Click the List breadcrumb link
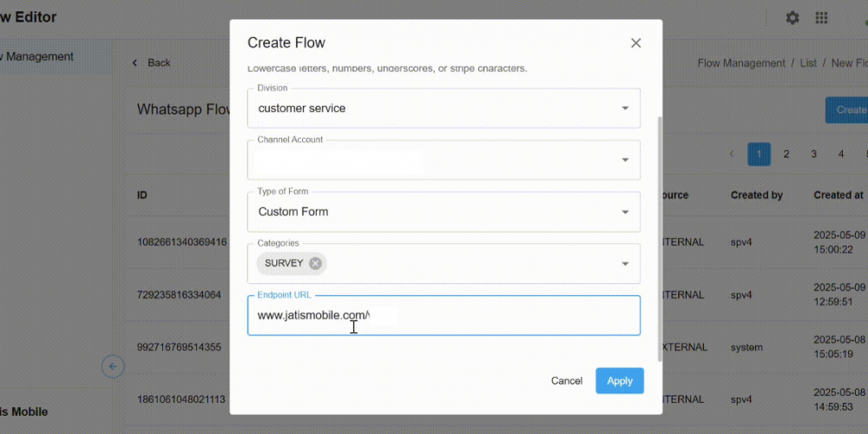The image size is (868, 434). [808, 63]
